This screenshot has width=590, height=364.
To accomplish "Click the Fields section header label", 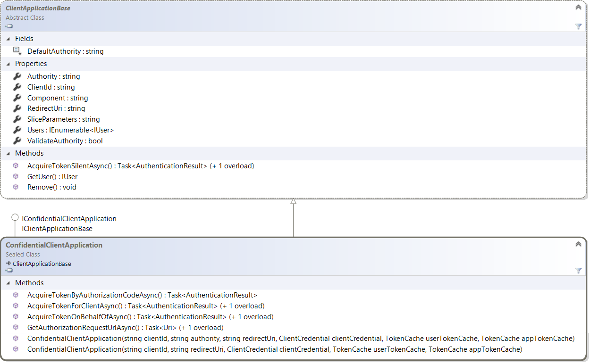I will [24, 39].
